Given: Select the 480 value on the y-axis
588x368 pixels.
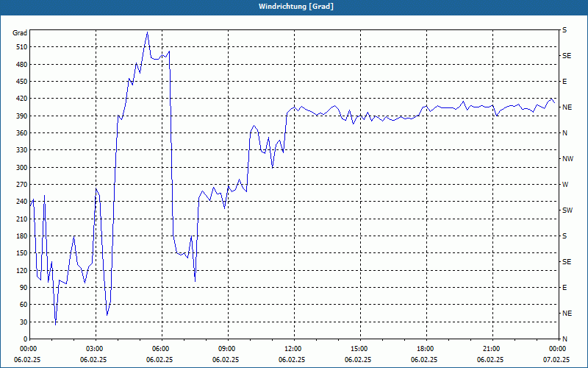Looking at the screenshot, I should click(22, 64).
